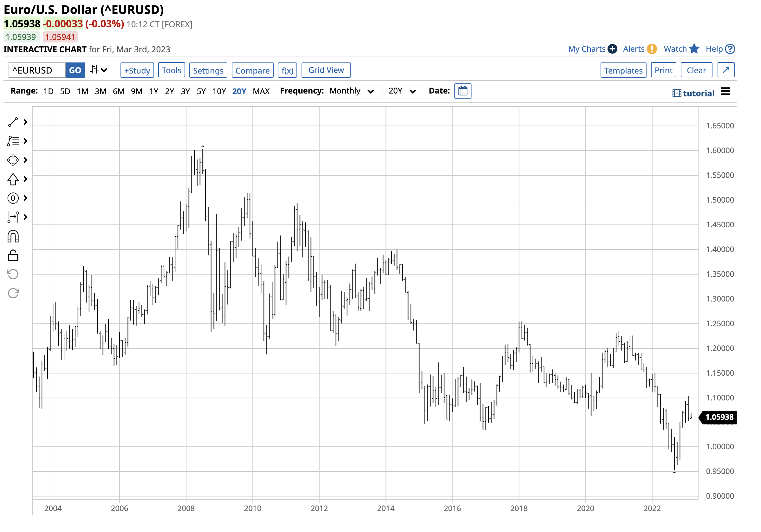The height and width of the screenshot is (532, 761).
Task: Open the 20Y period dropdown
Action: pyautogui.click(x=402, y=91)
